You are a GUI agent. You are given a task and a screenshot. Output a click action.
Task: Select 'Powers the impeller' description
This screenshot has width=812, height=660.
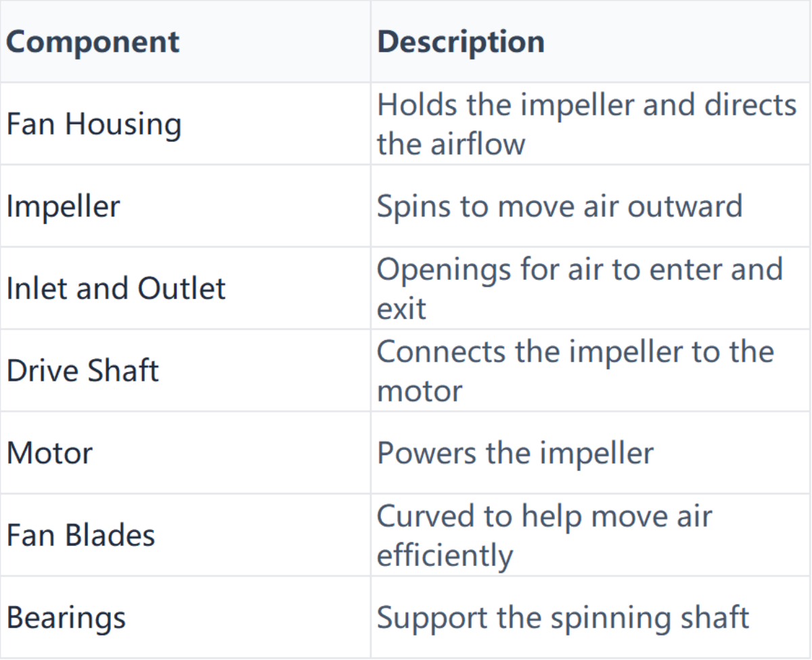(515, 452)
